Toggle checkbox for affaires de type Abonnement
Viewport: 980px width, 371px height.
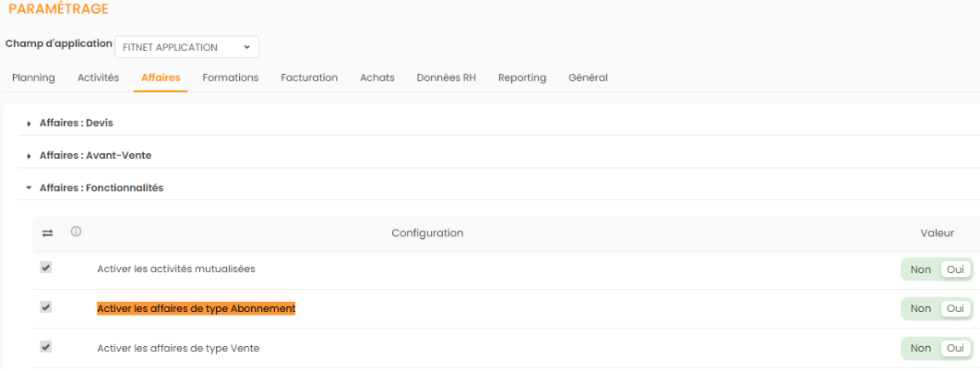pos(46,307)
